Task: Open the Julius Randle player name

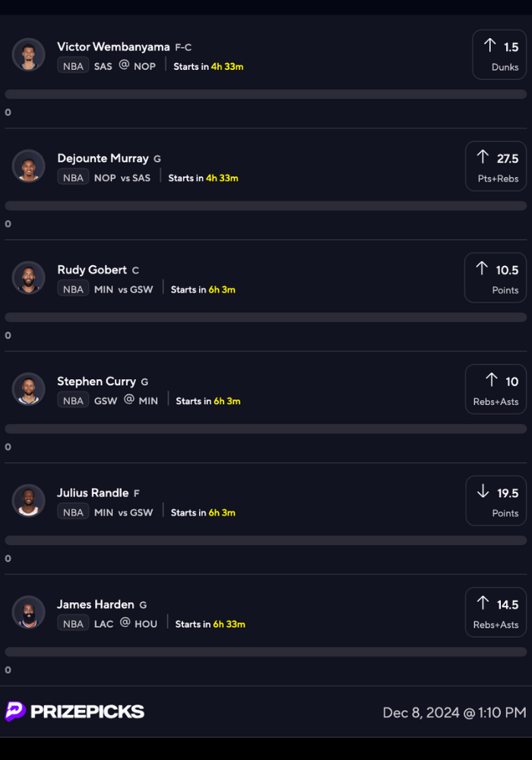Action: click(93, 492)
